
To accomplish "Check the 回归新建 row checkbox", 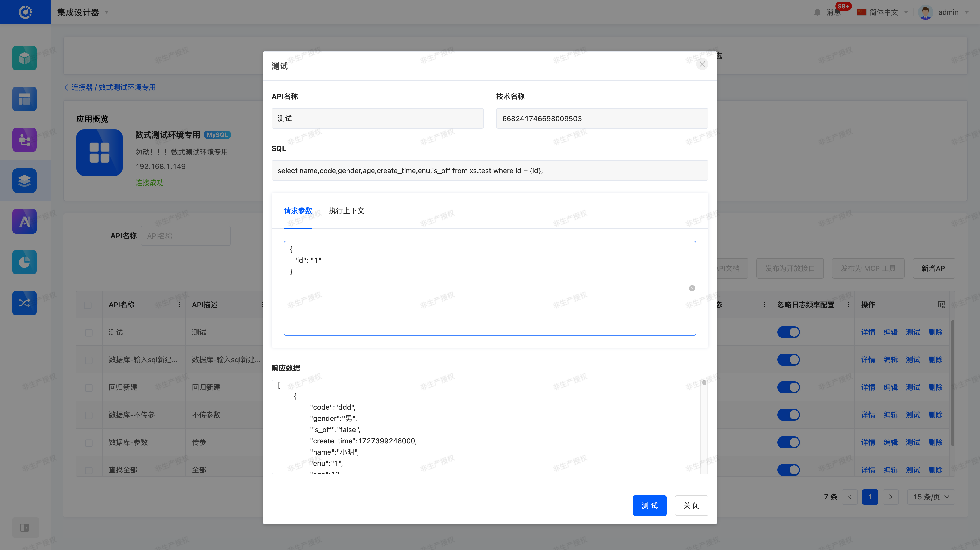I will 89,387.
